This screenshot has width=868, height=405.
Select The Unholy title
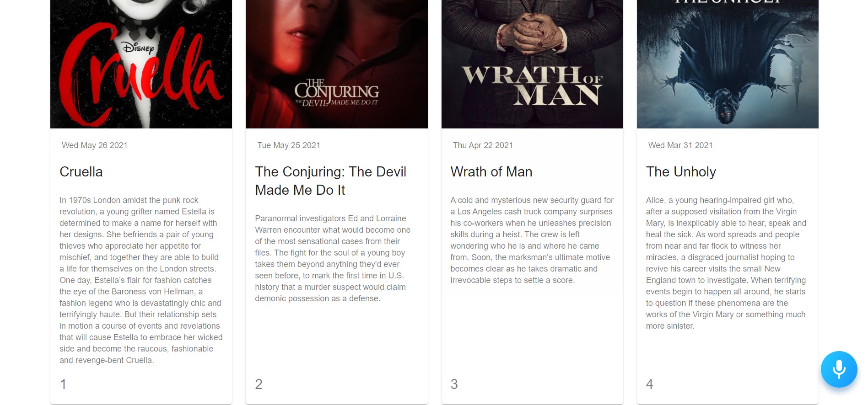click(681, 172)
